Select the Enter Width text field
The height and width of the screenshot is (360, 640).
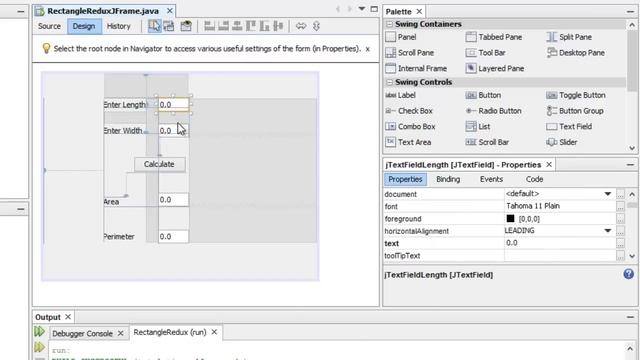[x=173, y=131]
